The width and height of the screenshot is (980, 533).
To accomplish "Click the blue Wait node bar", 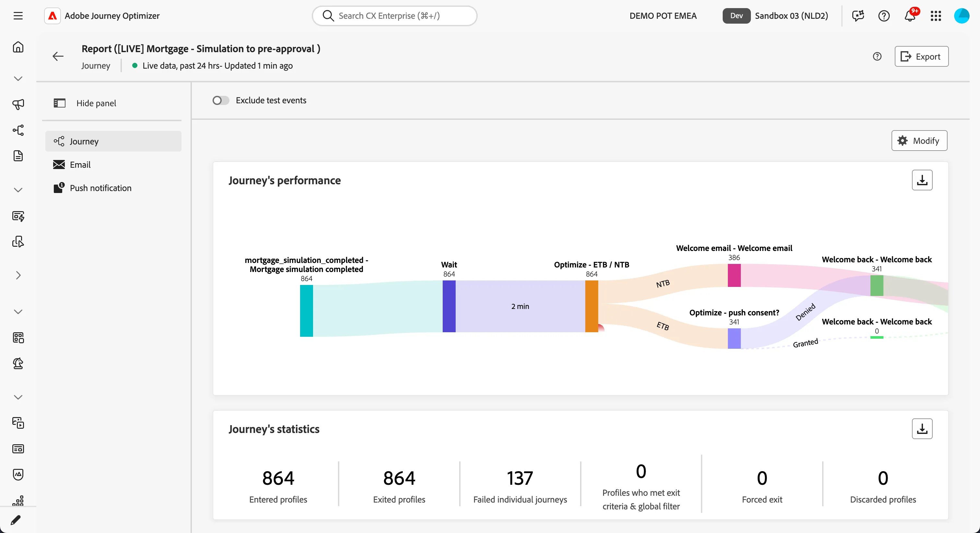I will coord(449,306).
